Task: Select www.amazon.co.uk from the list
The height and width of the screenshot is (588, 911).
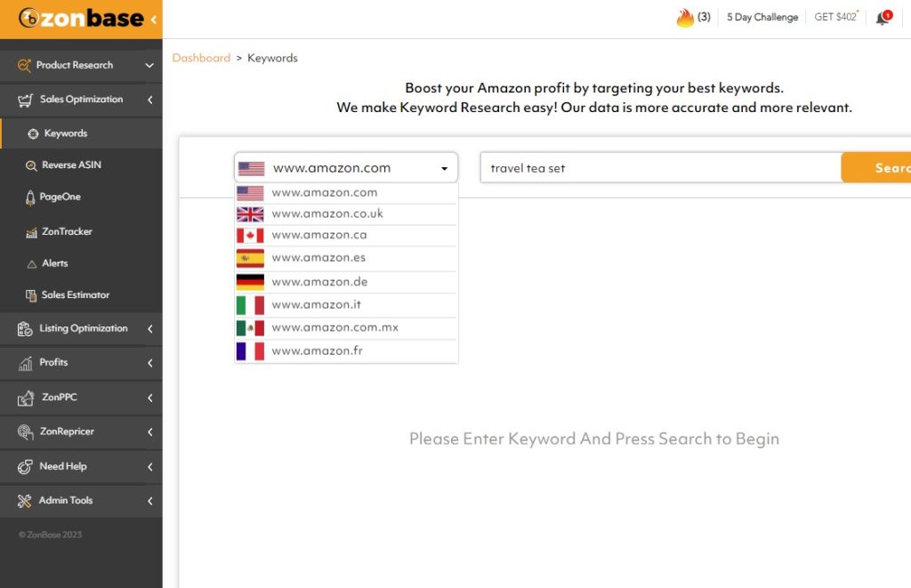Action: tap(327, 213)
